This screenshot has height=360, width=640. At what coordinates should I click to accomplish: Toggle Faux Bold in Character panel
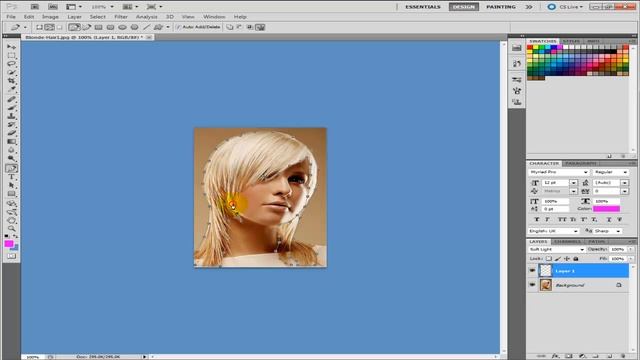coord(536,220)
